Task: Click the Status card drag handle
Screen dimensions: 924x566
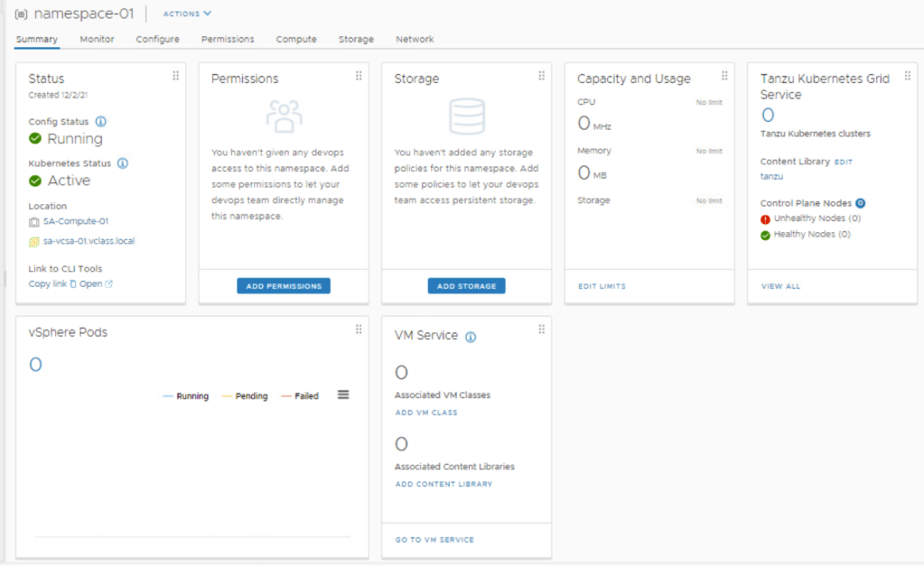Action: click(175, 77)
